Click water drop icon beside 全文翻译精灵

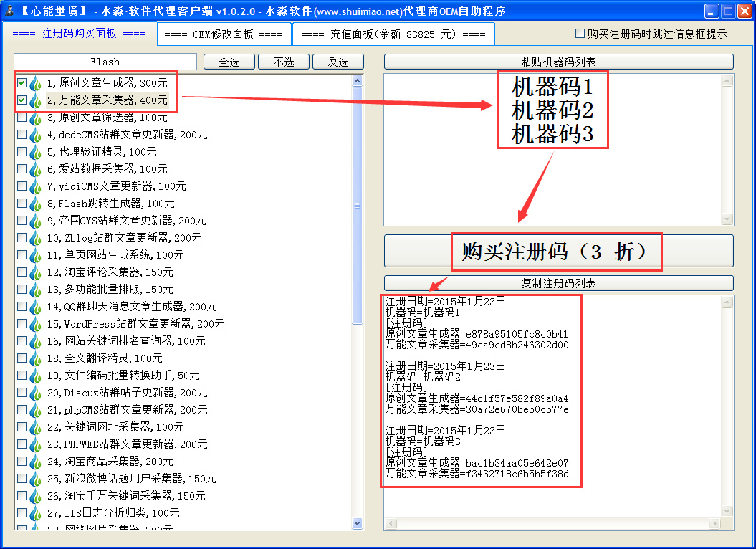pyautogui.click(x=35, y=358)
